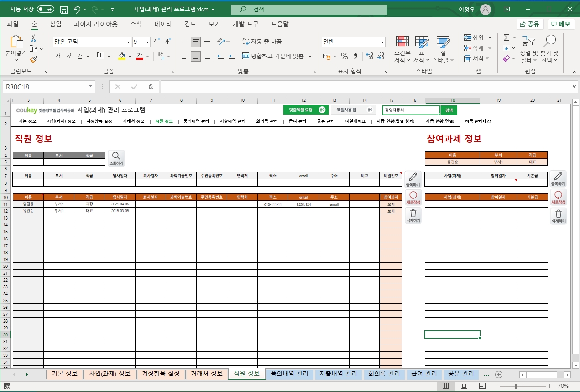Expand Merge and Center dropdown arrow
The height and width of the screenshot is (392, 580).
pos(310,56)
